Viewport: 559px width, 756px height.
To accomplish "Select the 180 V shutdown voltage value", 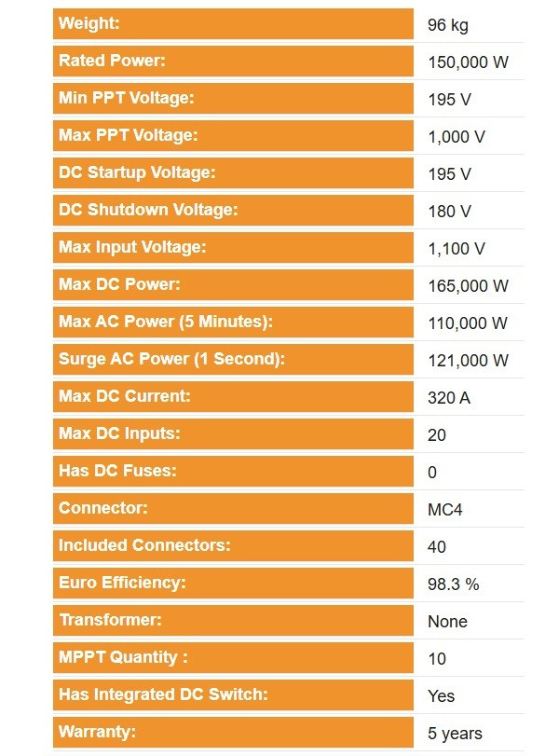I will pos(449,212).
